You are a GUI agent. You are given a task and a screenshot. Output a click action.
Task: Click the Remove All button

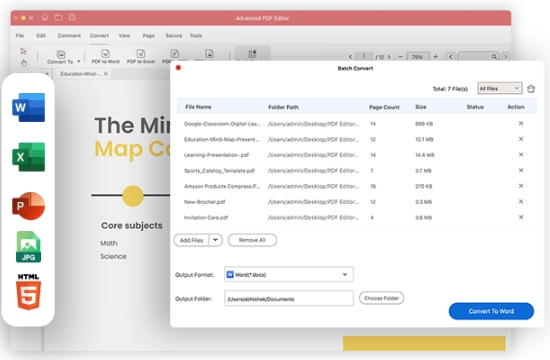(252, 240)
